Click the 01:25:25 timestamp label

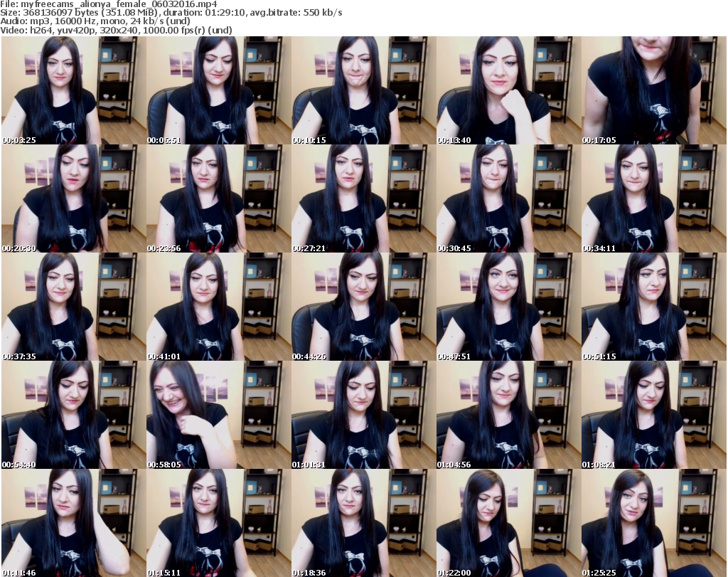tap(599, 573)
